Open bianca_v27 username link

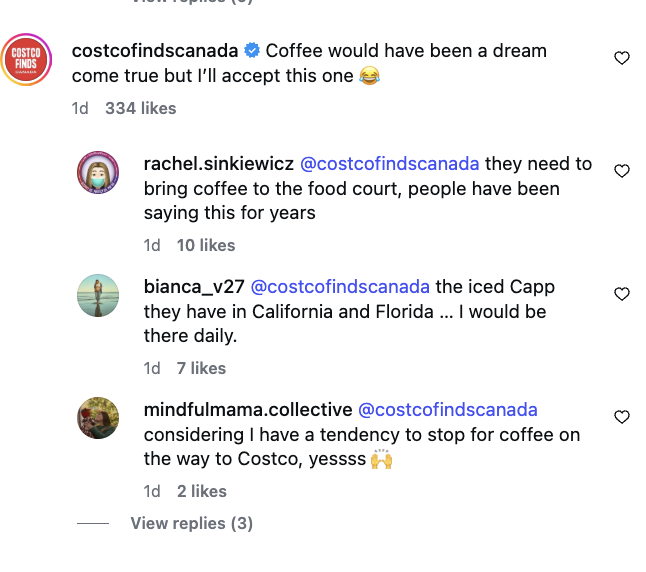pyautogui.click(x=193, y=286)
